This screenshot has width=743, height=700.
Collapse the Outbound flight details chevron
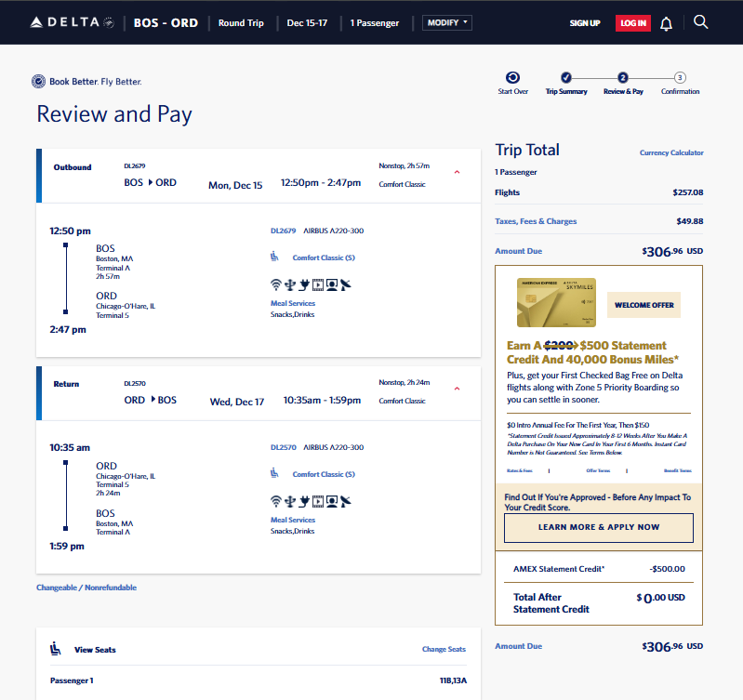click(x=457, y=172)
